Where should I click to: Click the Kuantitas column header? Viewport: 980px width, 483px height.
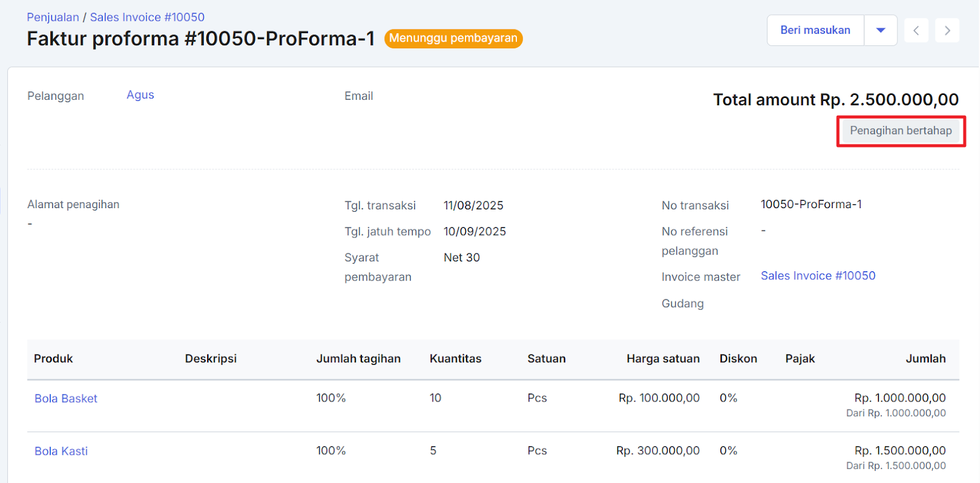(455, 359)
